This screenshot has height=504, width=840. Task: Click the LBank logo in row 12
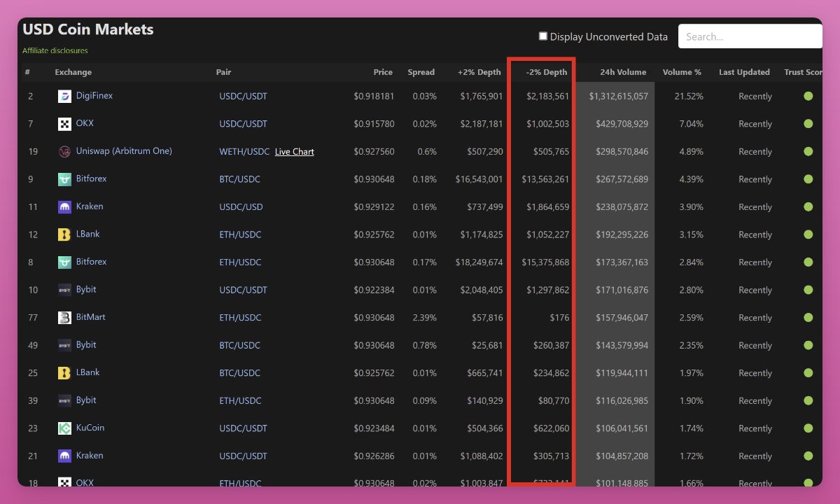pos(64,234)
